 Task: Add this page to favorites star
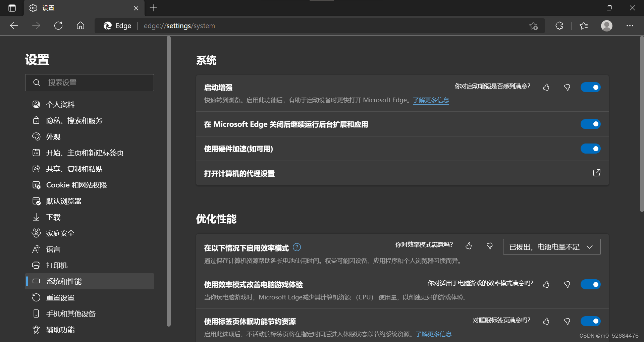tap(533, 26)
